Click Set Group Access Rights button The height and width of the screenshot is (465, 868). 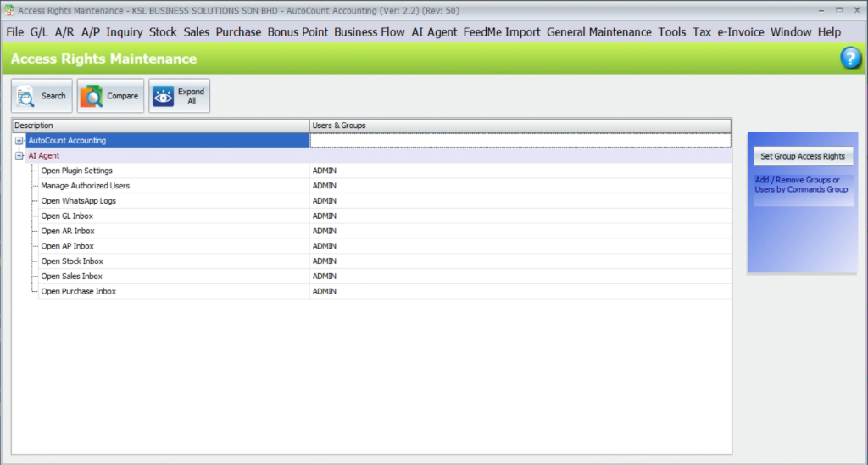(x=803, y=156)
